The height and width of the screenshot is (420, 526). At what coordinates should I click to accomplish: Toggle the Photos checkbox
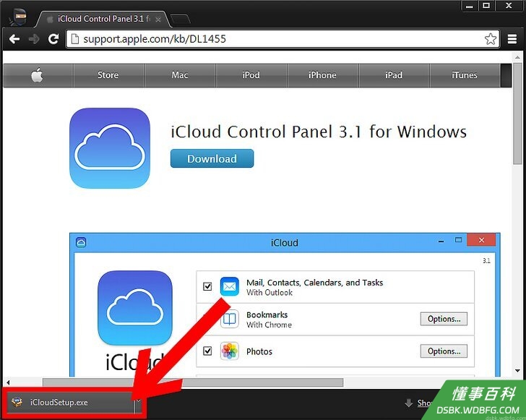click(207, 351)
